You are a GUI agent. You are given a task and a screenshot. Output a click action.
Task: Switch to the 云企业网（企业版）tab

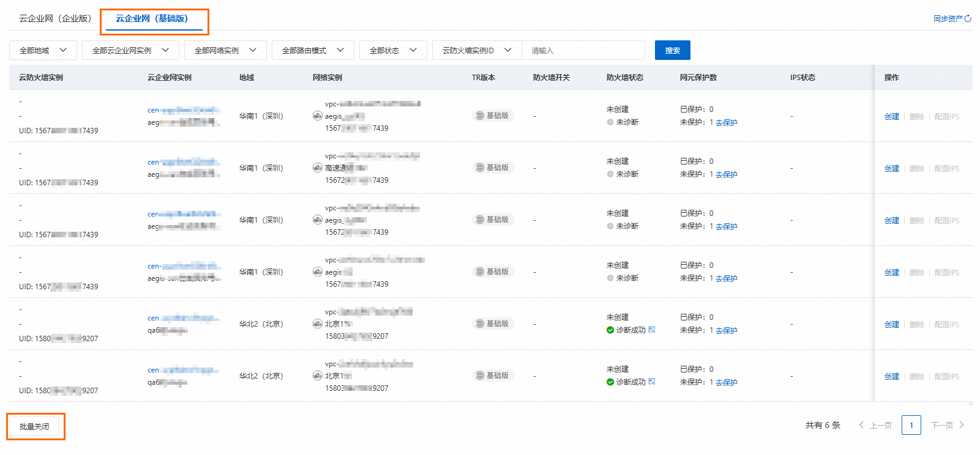[x=55, y=19]
